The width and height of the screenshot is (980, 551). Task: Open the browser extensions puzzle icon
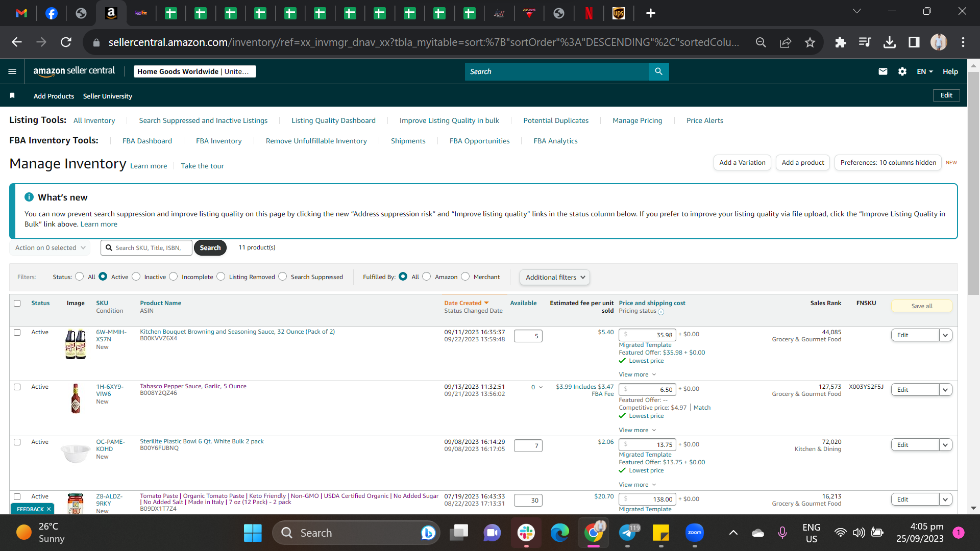coord(841,42)
